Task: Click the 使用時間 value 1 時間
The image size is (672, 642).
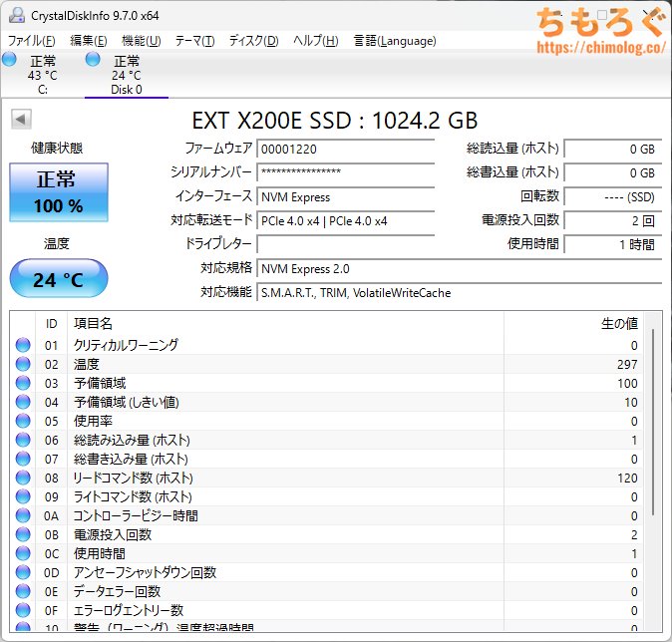Action: click(x=613, y=244)
